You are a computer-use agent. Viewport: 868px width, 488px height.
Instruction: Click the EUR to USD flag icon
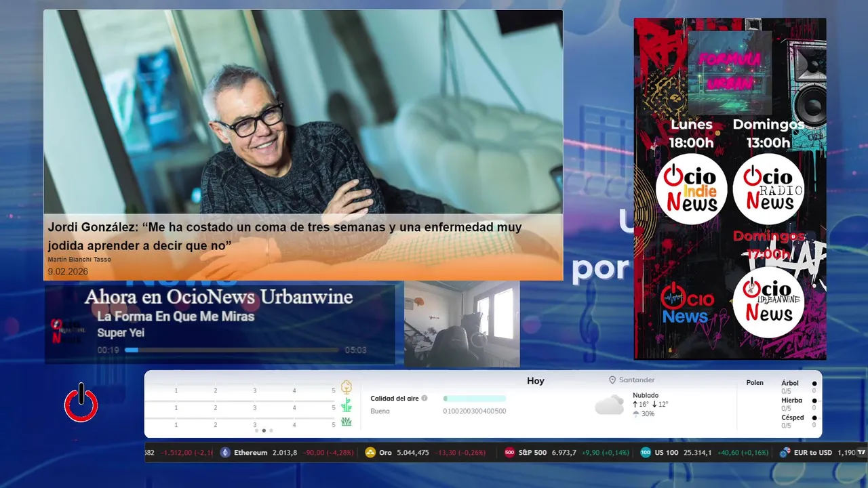point(785,453)
